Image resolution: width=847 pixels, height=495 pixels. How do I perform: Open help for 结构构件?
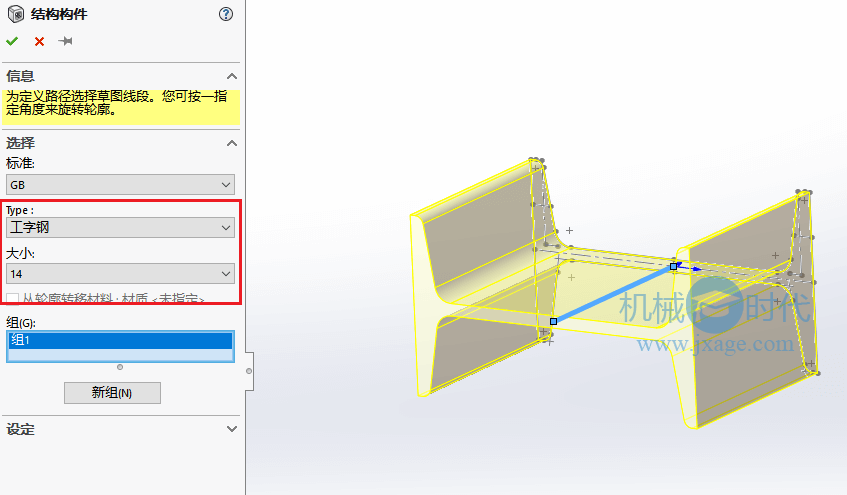(226, 14)
